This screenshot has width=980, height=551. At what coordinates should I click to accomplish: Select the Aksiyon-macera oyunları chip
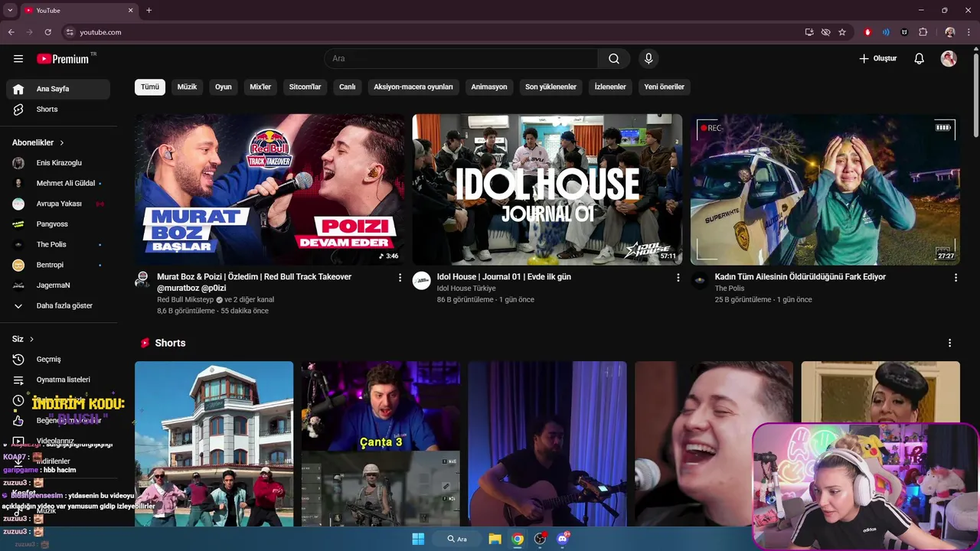coord(413,86)
